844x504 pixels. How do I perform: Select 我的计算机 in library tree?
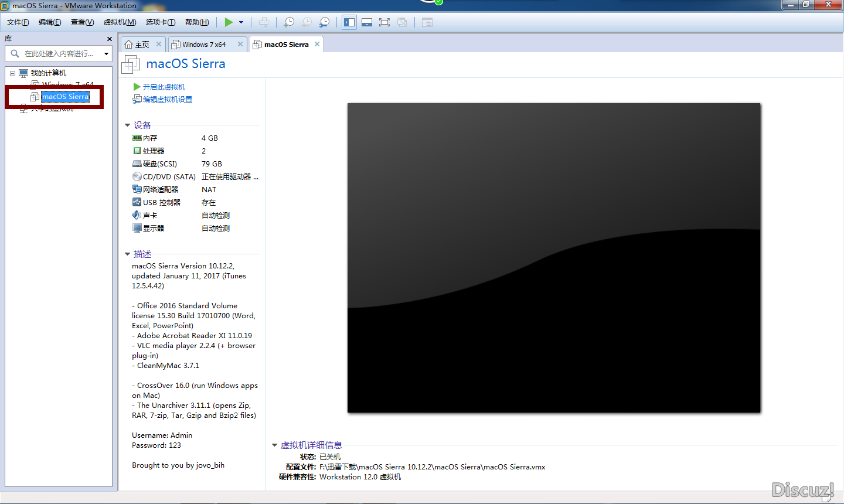click(49, 73)
